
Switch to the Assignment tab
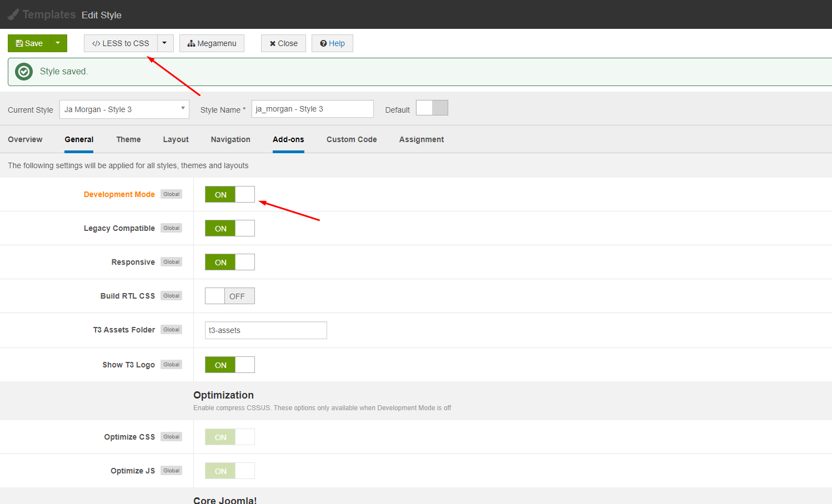(x=422, y=139)
